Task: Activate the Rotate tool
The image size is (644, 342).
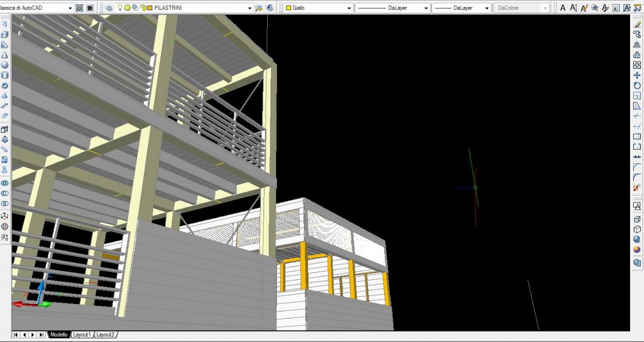Action: [637, 85]
